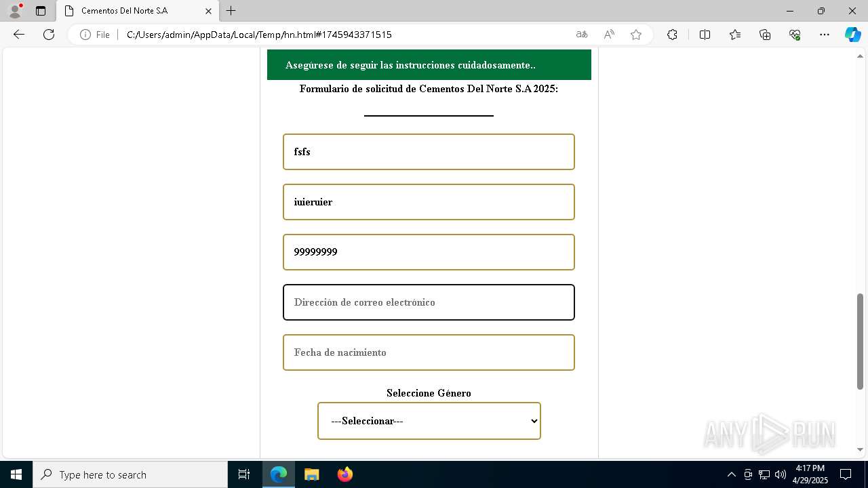Close the Cementos Del Norte S.A tab
This screenshot has height=488, width=868.
(x=209, y=11)
